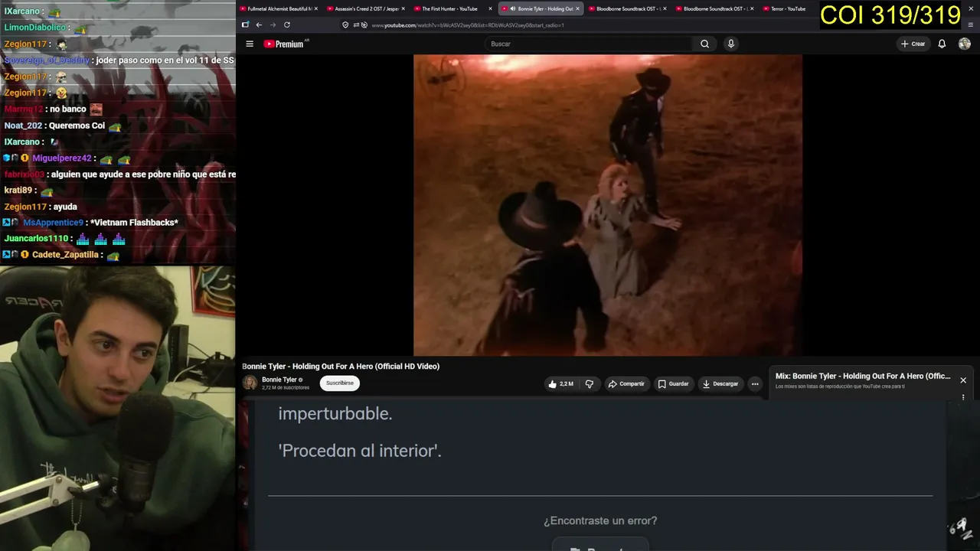The image size is (980, 551).
Task: Open YouTube notifications bell
Action: pyautogui.click(x=942, y=44)
